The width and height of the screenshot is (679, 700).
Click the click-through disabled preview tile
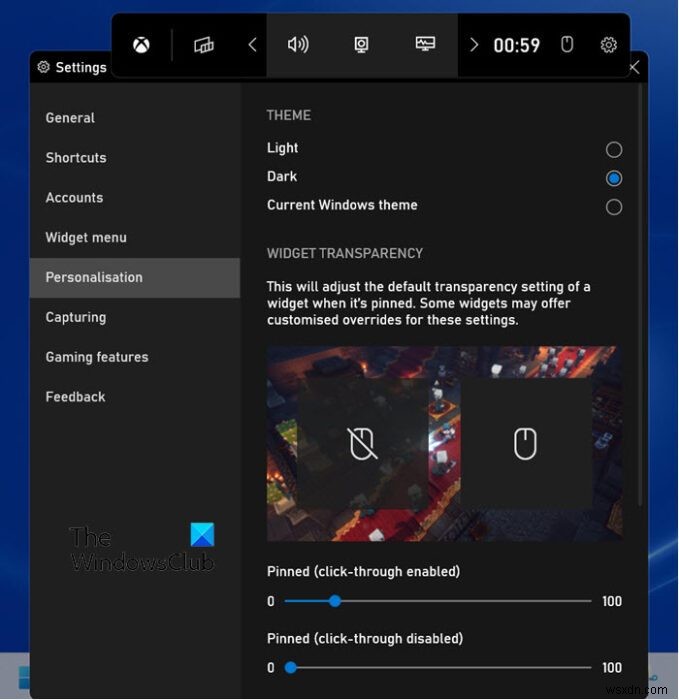[x=525, y=444]
